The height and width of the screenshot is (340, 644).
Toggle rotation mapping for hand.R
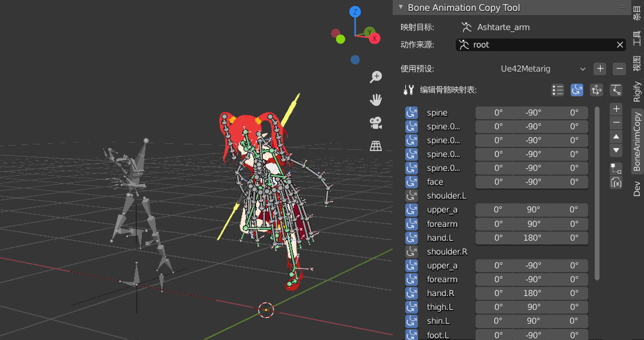[411, 294]
